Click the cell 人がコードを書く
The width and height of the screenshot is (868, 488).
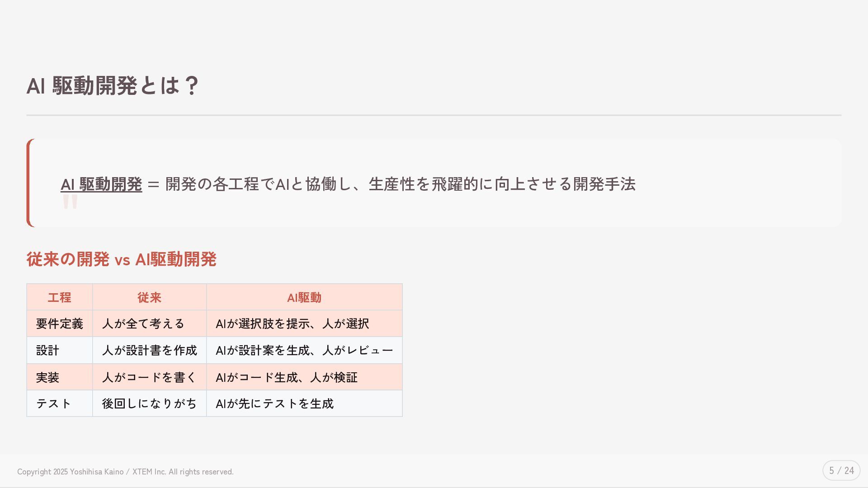point(149,377)
